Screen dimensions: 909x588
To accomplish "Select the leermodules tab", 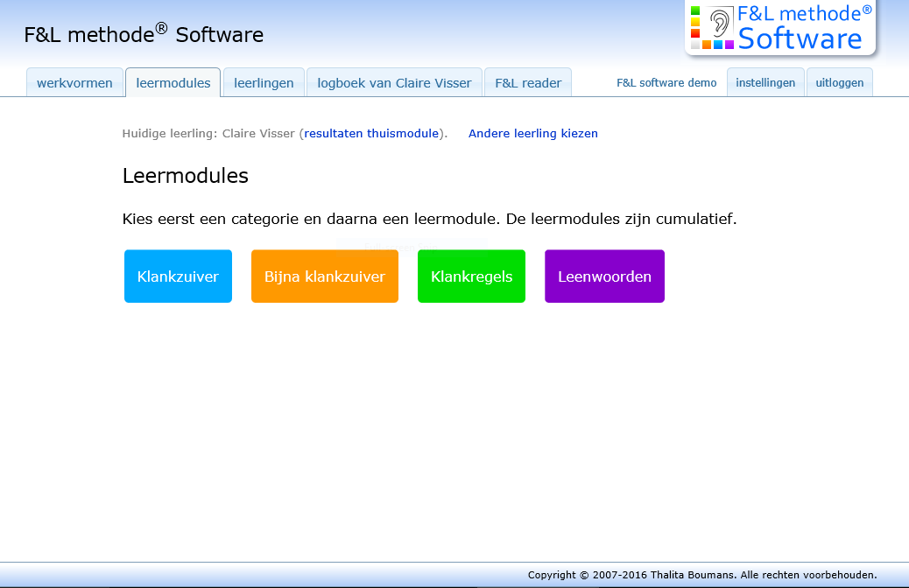I will (173, 83).
